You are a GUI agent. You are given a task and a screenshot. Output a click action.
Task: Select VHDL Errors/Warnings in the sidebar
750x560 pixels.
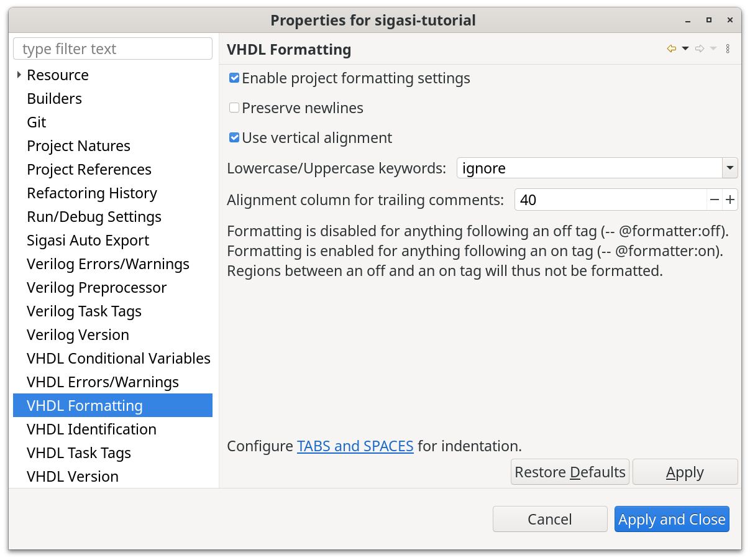point(103,382)
